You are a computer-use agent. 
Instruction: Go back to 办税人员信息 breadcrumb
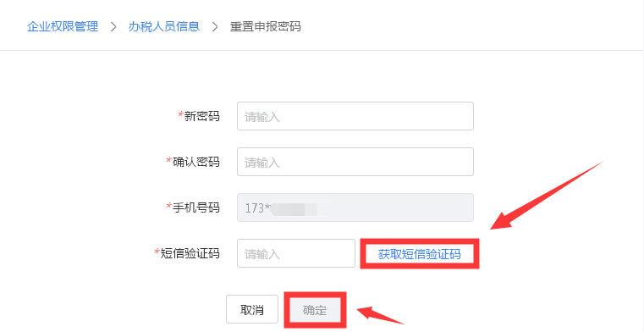(x=164, y=27)
